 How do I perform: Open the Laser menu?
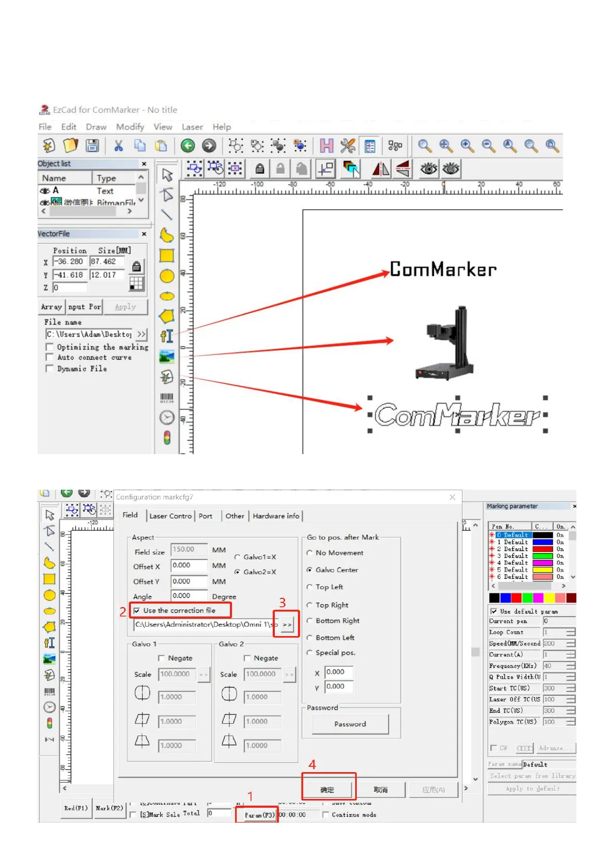coord(192,127)
